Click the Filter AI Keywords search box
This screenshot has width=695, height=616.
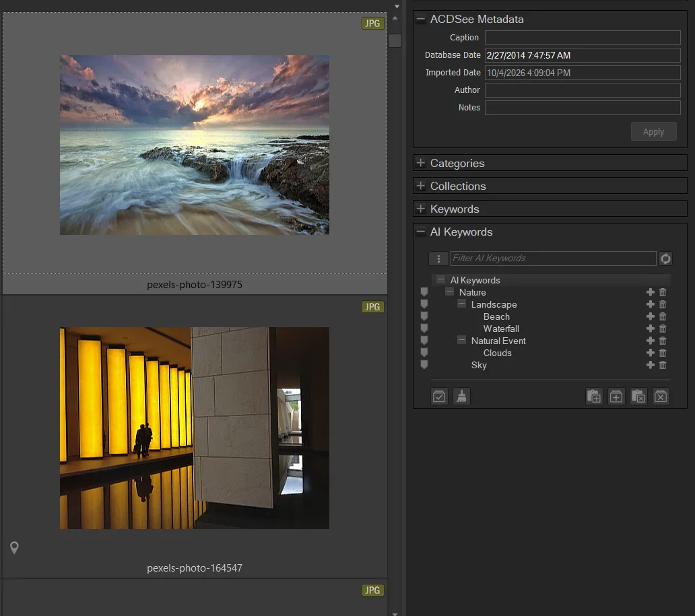pos(553,259)
